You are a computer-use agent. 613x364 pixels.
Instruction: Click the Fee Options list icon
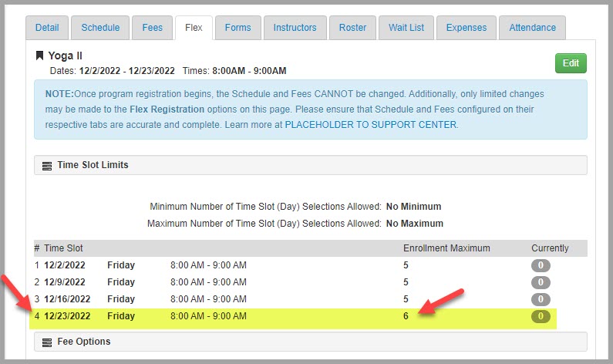point(47,342)
